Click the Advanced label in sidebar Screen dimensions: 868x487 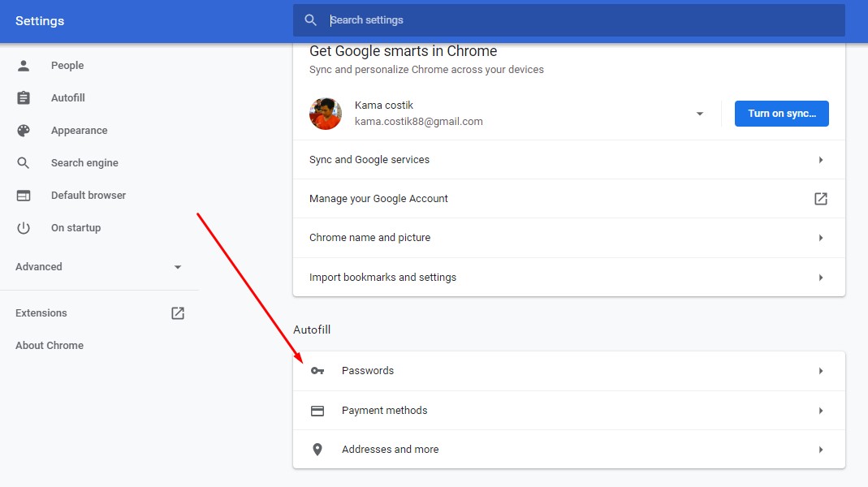click(x=39, y=267)
